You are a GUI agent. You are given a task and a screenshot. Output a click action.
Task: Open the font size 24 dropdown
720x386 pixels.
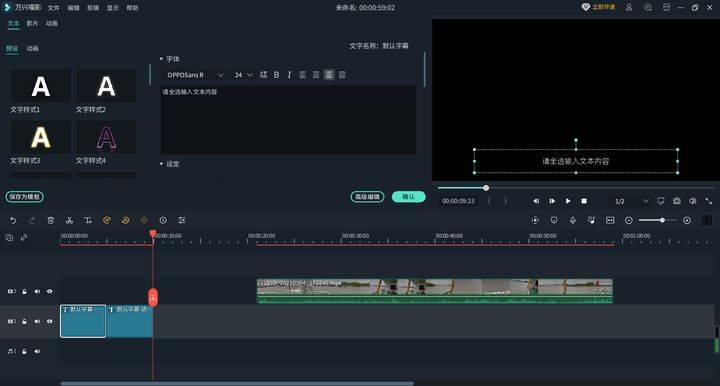243,75
